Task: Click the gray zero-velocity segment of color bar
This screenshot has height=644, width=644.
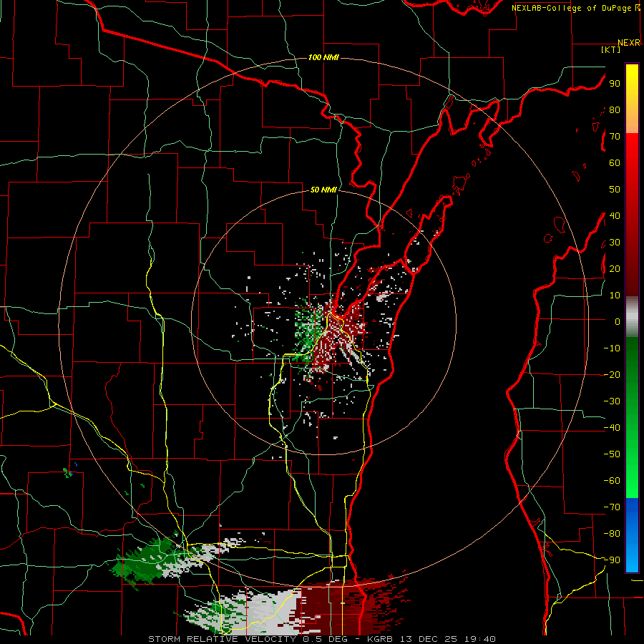Action: 632,317
